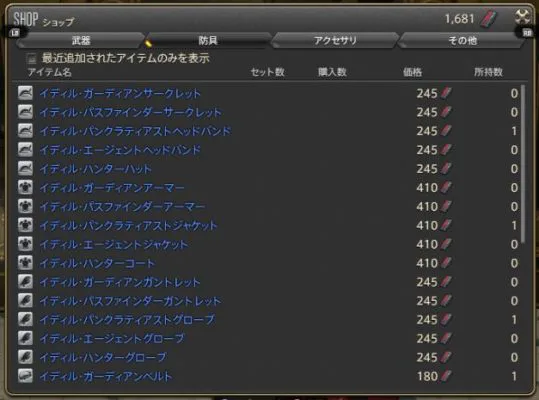Click head icon for イディル・ハンターハット

(x=25, y=168)
